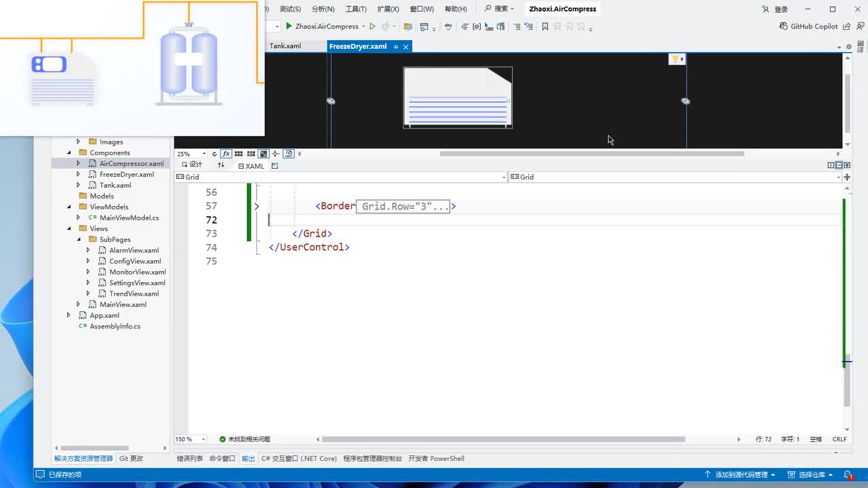
Task: Expand the AirCompressor.xaml tree node
Action: [78, 163]
